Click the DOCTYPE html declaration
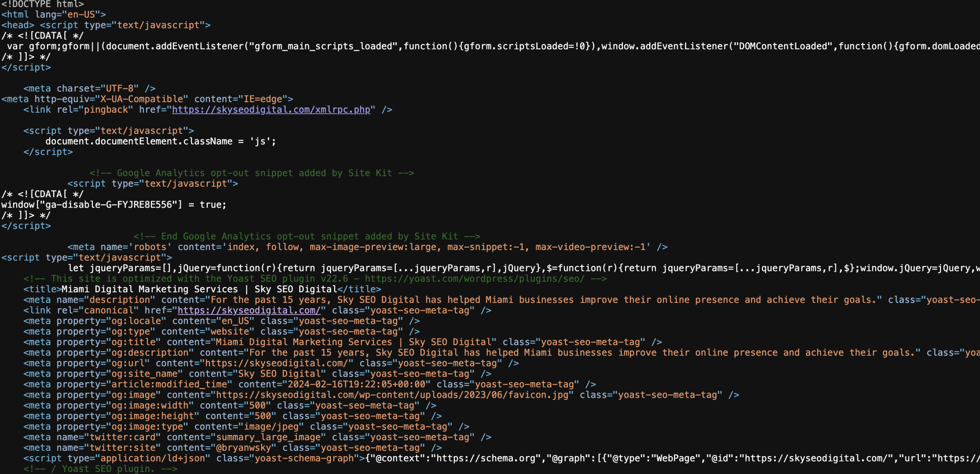Image resolution: width=980 pixels, height=474 pixels. click(42, 4)
